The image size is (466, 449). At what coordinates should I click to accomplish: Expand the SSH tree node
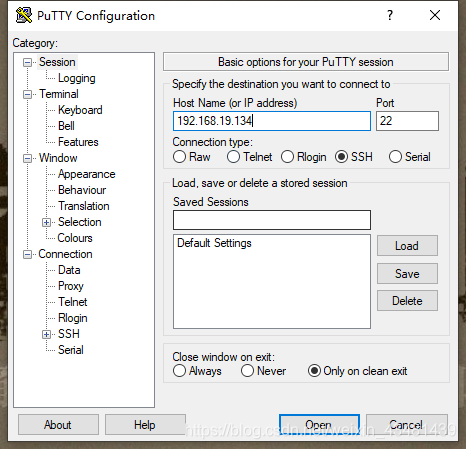point(47,334)
